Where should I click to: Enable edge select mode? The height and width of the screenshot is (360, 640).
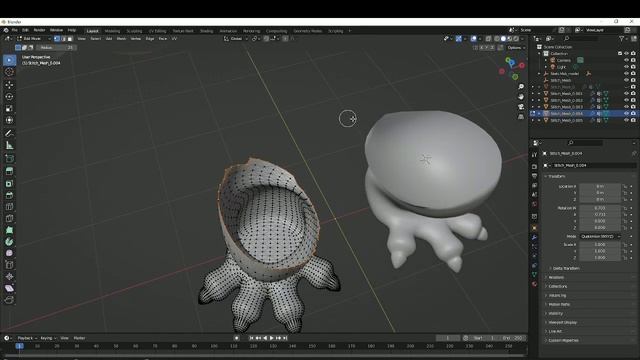pos(63,38)
